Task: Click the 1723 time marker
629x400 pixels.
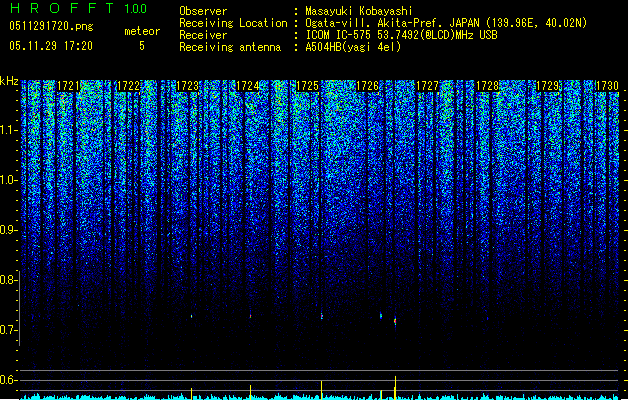Action: pyautogui.click(x=188, y=86)
